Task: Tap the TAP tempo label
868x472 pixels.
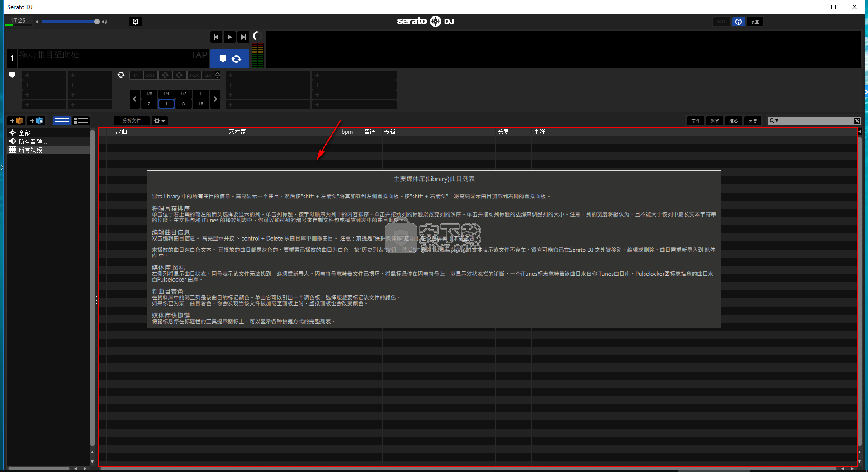Action: pyautogui.click(x=199, y=55)
